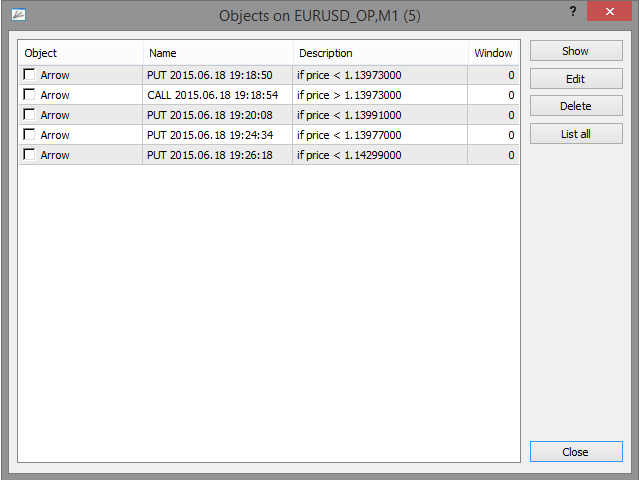Select name CALL 2015.06.18 19:18:54
Image resolution: width=640 pixels, height=480 pixels.
coord(213,95)
